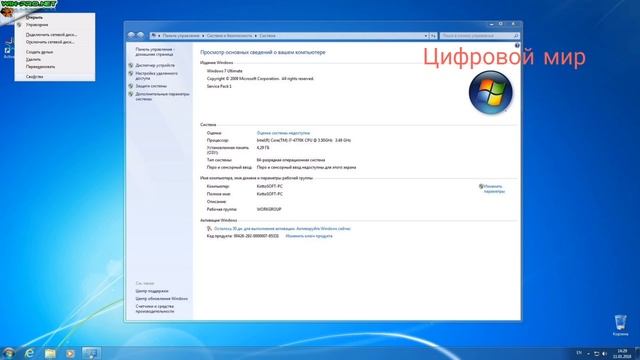This screenshot has height=360, width=640.
Task: Click the computer icon in the address bar
Action: pos(154,36)
